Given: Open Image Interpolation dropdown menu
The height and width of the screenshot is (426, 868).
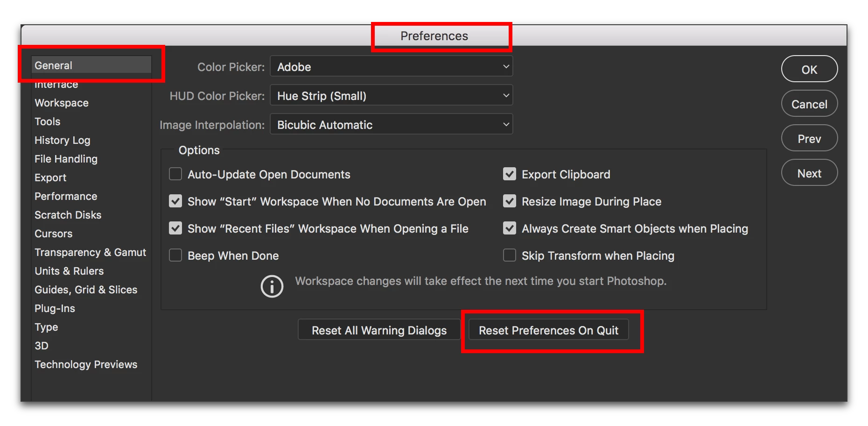Looking at the screenshot, I should click(x=392, y=124).
